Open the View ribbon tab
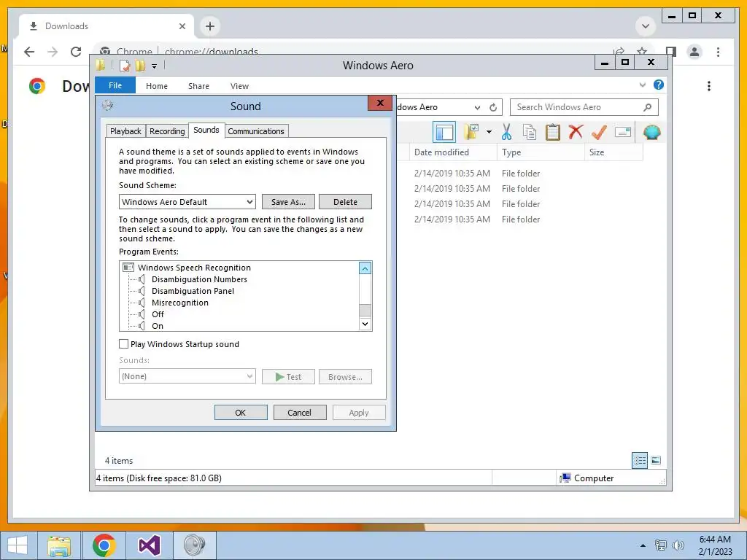 pos(239,86)
